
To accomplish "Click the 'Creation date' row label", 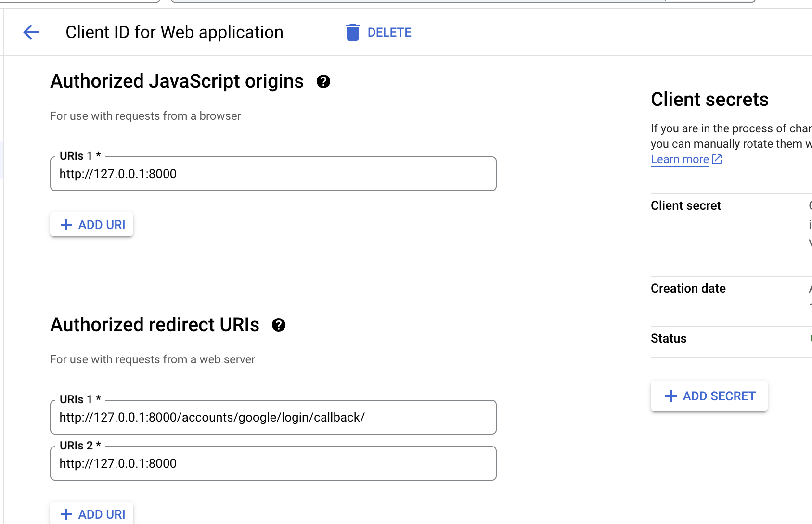I will click(688, 288).
